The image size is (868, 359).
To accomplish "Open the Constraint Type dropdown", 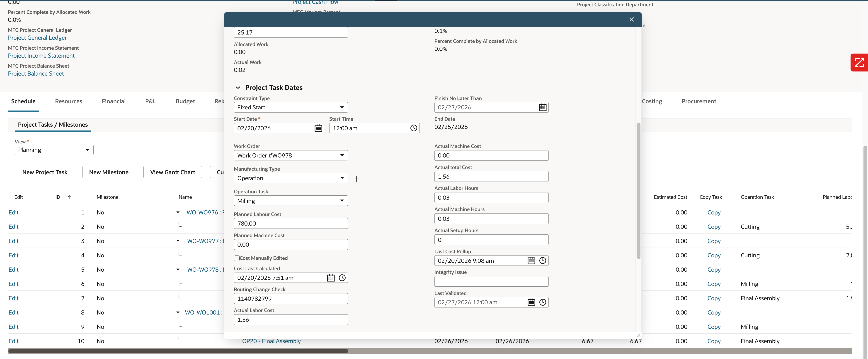I will (291, 108).
